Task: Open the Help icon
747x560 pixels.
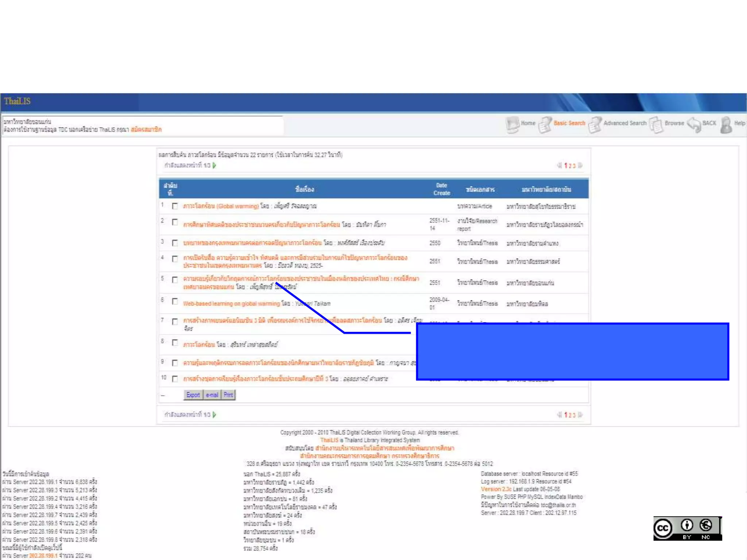Action: point(726,125)
